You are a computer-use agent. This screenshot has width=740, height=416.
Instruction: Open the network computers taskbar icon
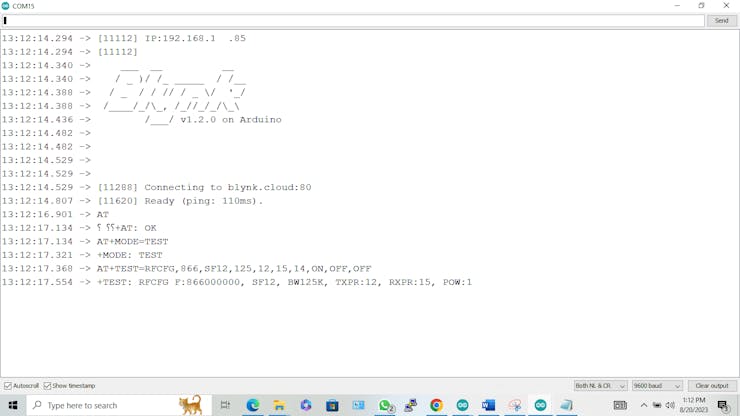[411, 405]
